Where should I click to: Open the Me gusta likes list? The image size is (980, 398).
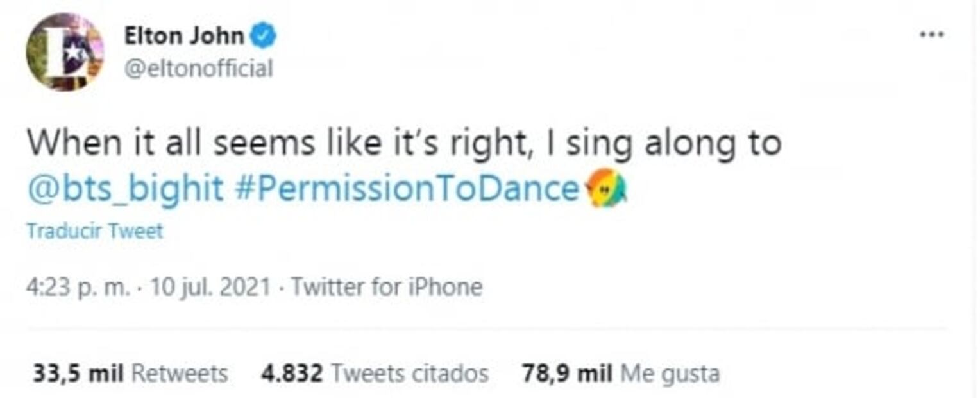(x=670, y=374)
